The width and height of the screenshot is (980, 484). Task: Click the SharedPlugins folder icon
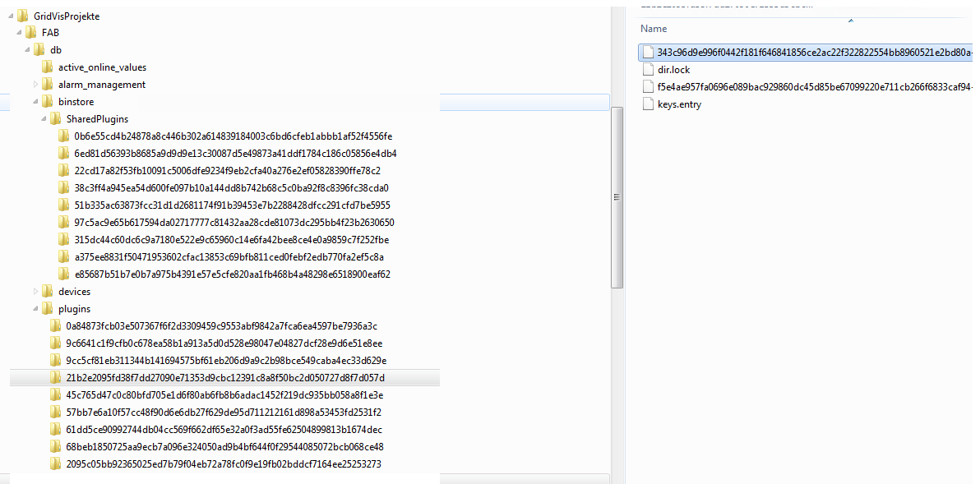point(56,119)
